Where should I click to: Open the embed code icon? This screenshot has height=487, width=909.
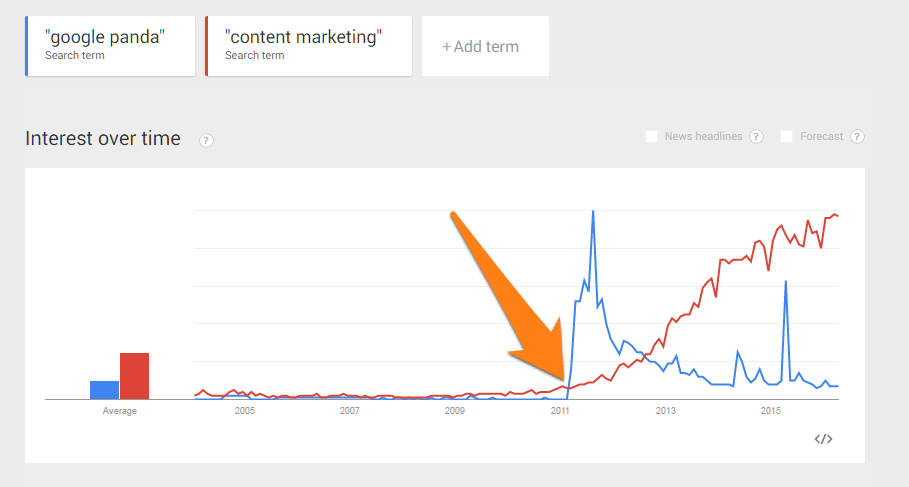coord(823,439)
